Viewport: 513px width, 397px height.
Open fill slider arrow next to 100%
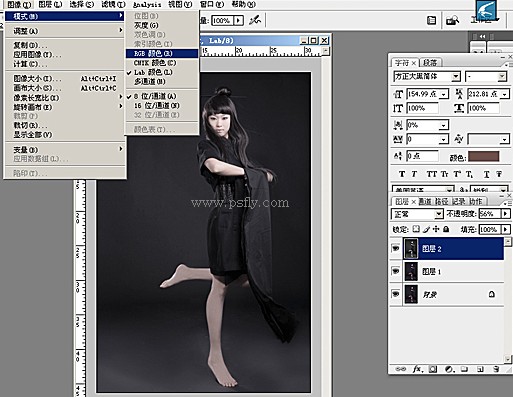click(506, 229)
